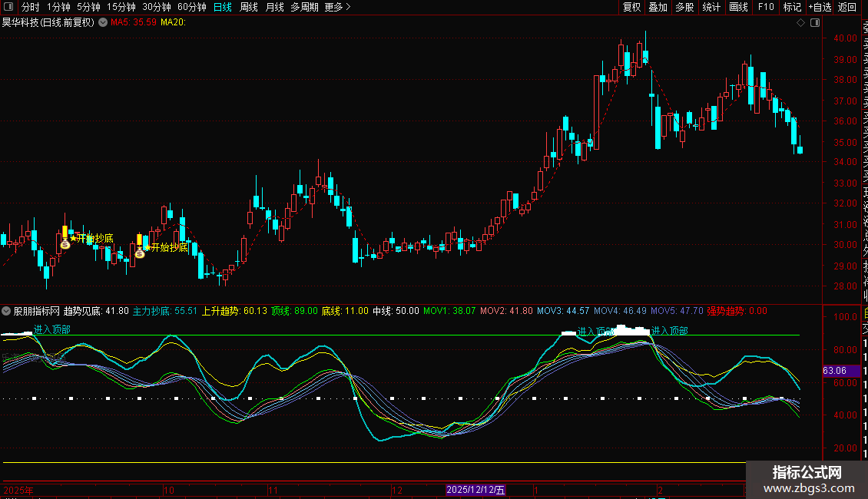This screenshot has height=499, width=868.
Task: Click the leftmost 进入顶部 signal label
Action: coord(52,329)
